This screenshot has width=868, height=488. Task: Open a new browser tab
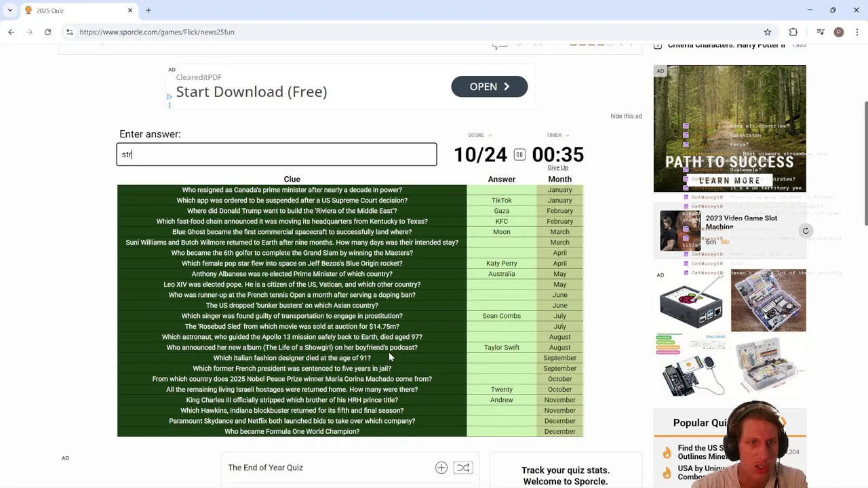148,10
